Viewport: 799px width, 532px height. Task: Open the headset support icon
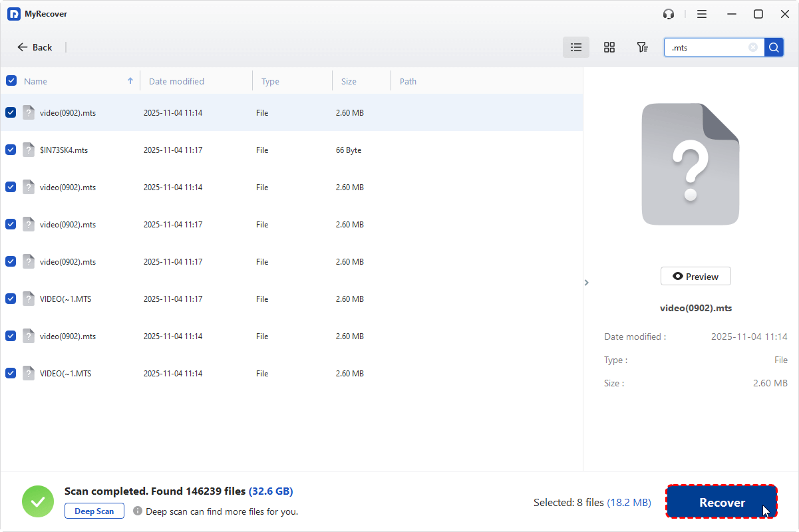(669, 14)
